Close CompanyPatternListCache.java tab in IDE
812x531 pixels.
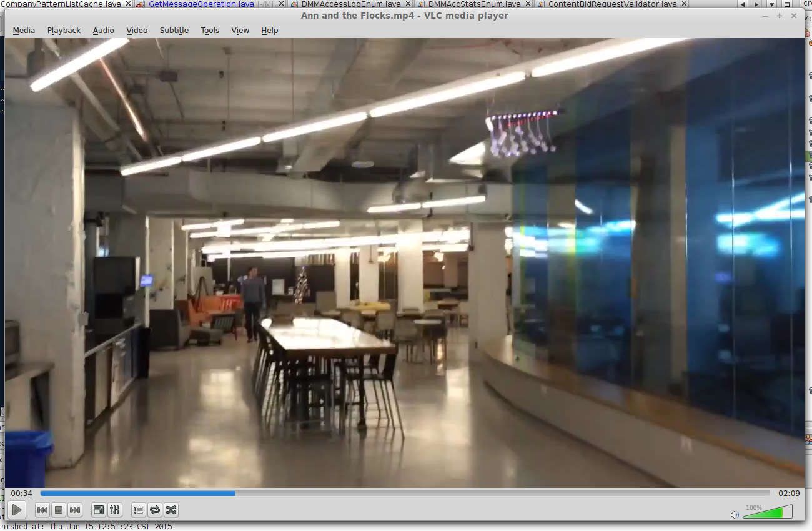tap(128, 4)
